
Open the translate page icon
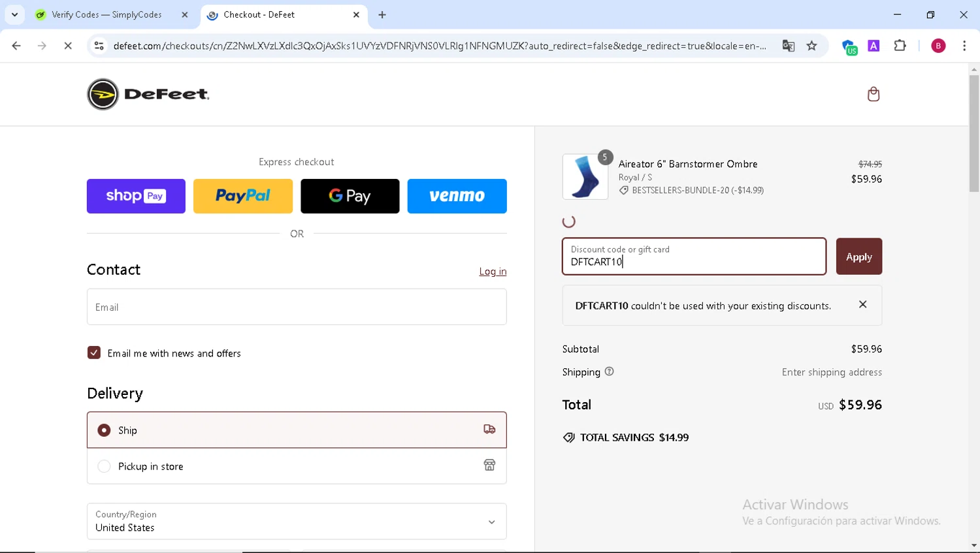[789, 46]
